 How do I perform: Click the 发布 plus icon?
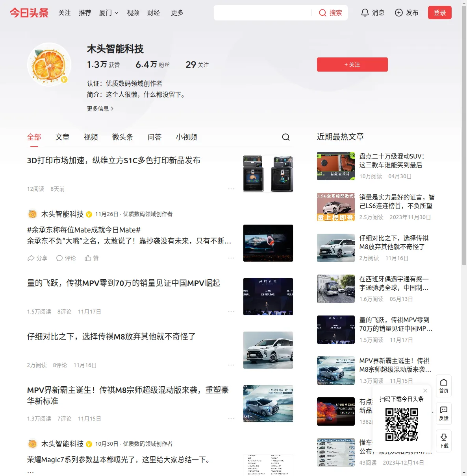pyautogui.click(x=399, y=13)
